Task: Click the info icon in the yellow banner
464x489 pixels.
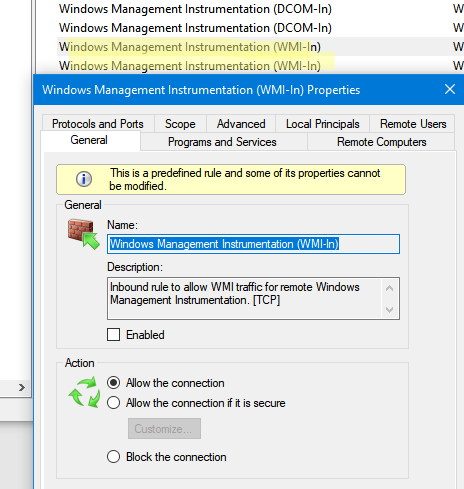Action: click(x=84, y=179)
